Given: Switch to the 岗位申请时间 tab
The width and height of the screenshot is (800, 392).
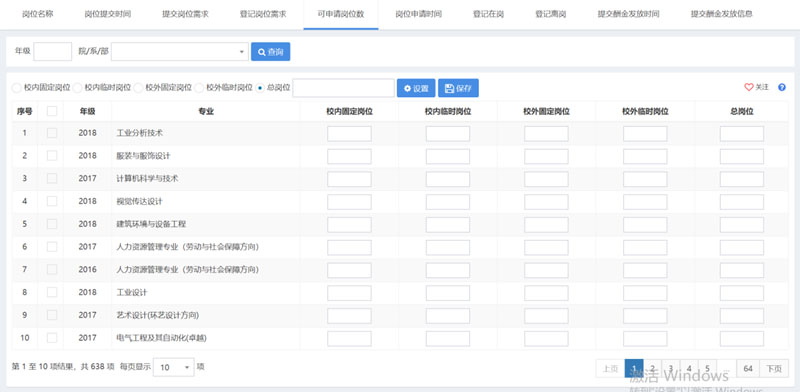Looking at the screenshot, I should (418, 14).
